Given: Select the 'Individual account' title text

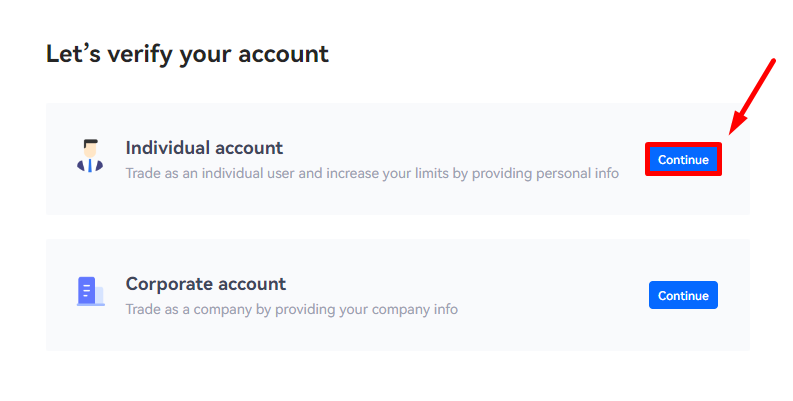Looking at the screenshot, I should point(204,148).
